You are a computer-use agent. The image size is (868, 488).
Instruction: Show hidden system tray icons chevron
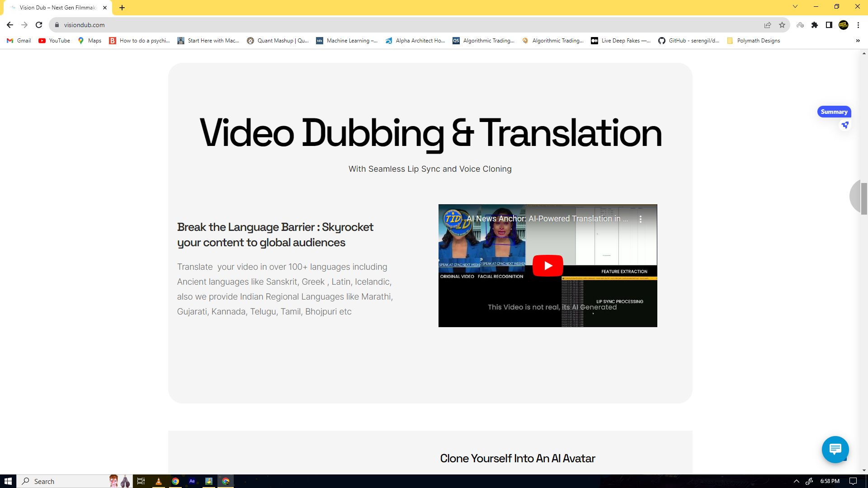tap(796, 481)
